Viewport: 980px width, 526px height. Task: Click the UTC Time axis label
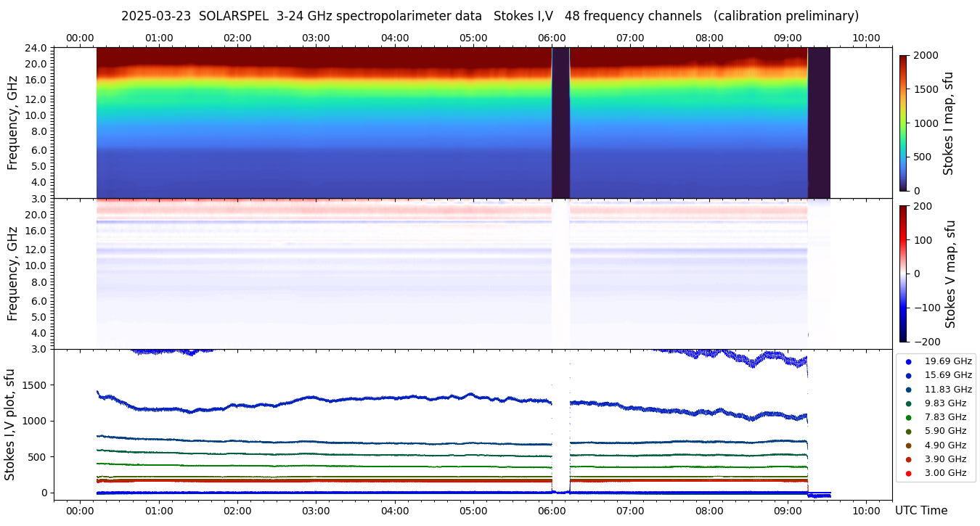point(920,511)
